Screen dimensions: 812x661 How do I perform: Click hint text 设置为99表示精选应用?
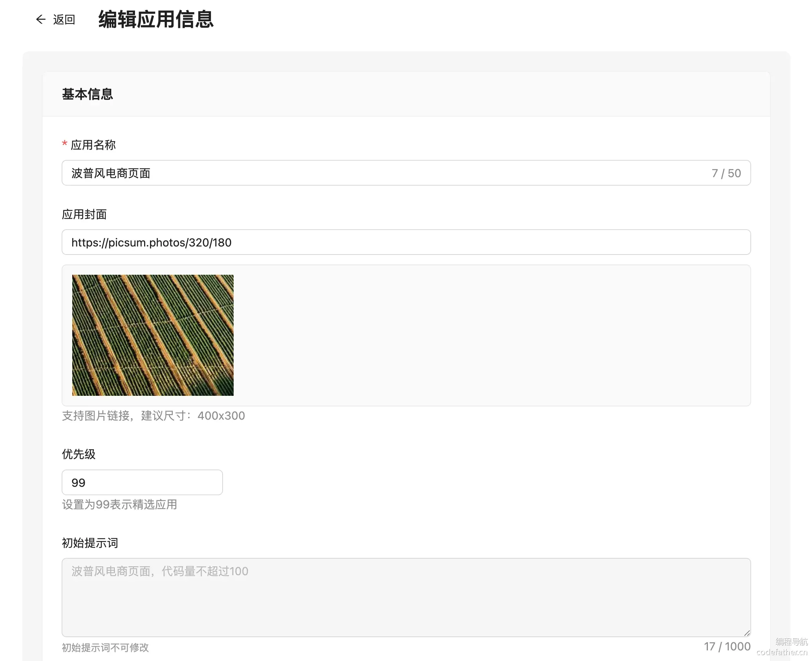[120, 504]
